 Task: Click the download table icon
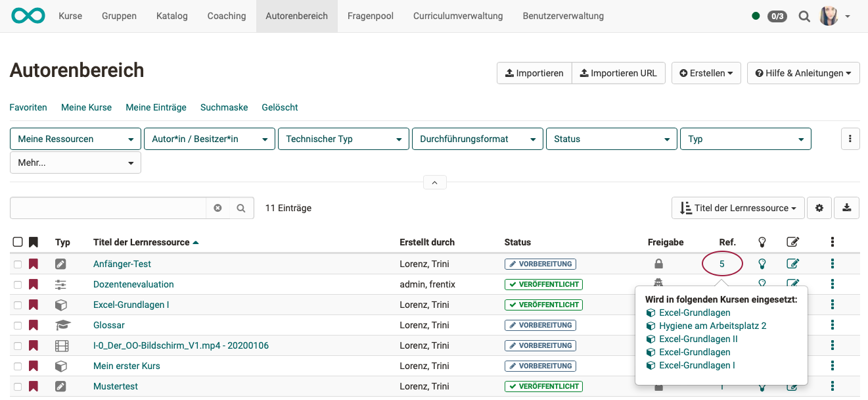(x=846, y=208)
